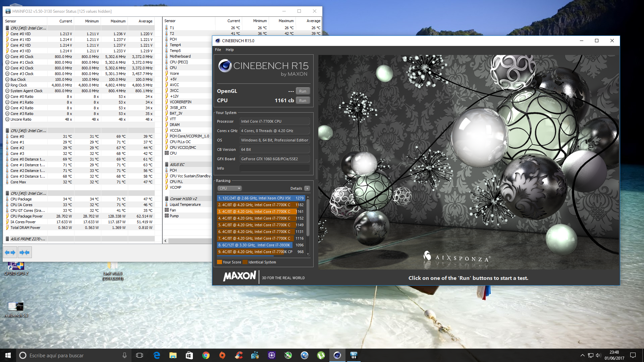644x362 pixels.
Task: Select your score ranking row showing 1161
Action: [261, 212]
